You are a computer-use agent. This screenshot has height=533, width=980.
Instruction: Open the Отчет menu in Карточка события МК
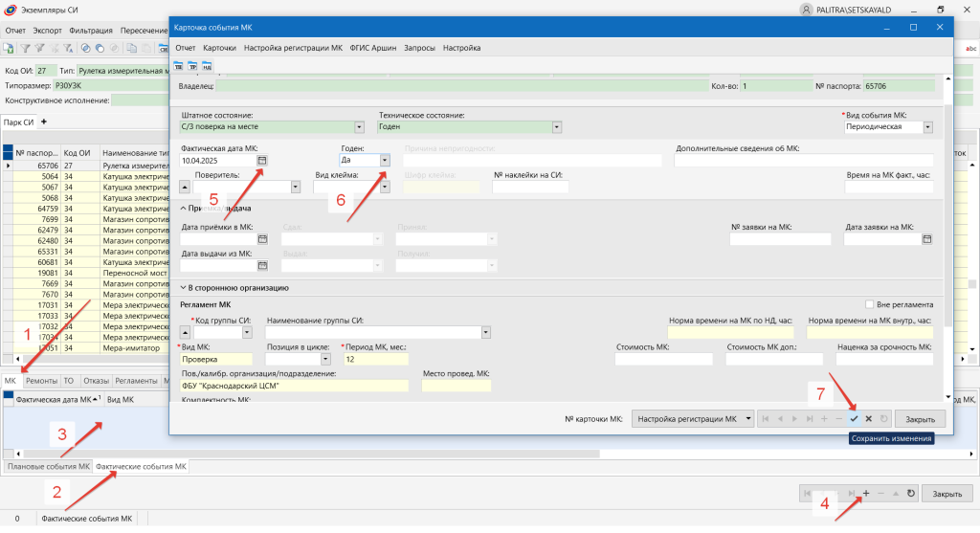(x=186, y=48)
